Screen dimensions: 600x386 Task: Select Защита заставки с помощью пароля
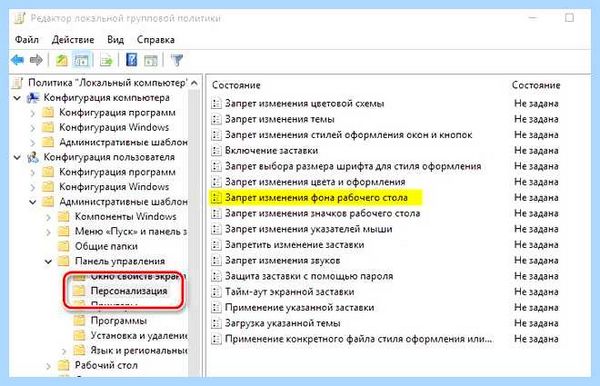coord(309,276)
